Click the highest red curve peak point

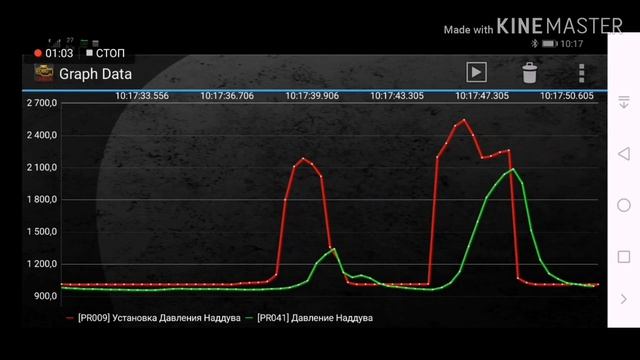click(464, 120)
